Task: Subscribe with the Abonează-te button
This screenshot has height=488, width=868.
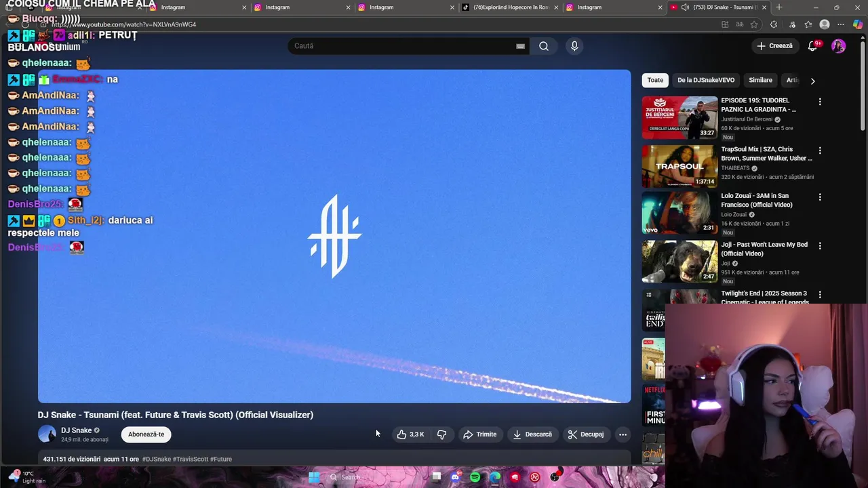Action: (x=146, y=434)
